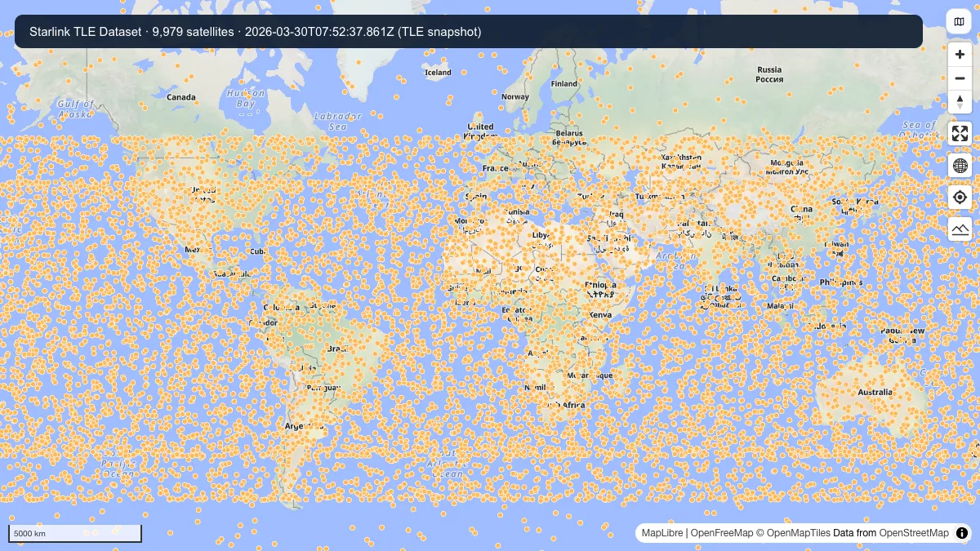
Task: Click the Philippines map label
Action: (841, 282)
